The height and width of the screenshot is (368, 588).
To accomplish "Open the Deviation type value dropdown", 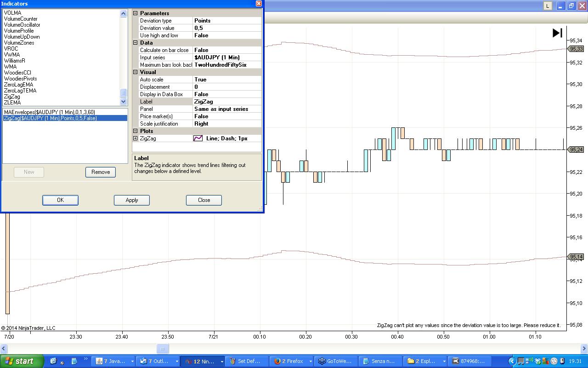I will (x=227, y=21).
